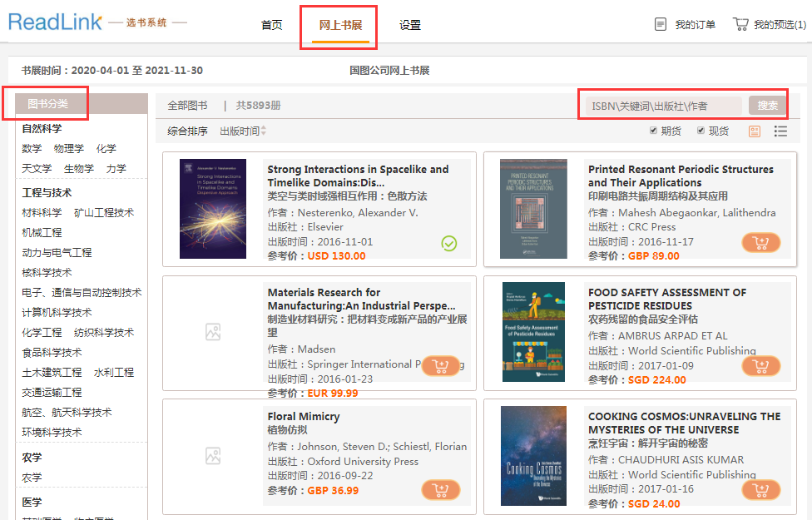Select 数学 category

coord(32,149)
